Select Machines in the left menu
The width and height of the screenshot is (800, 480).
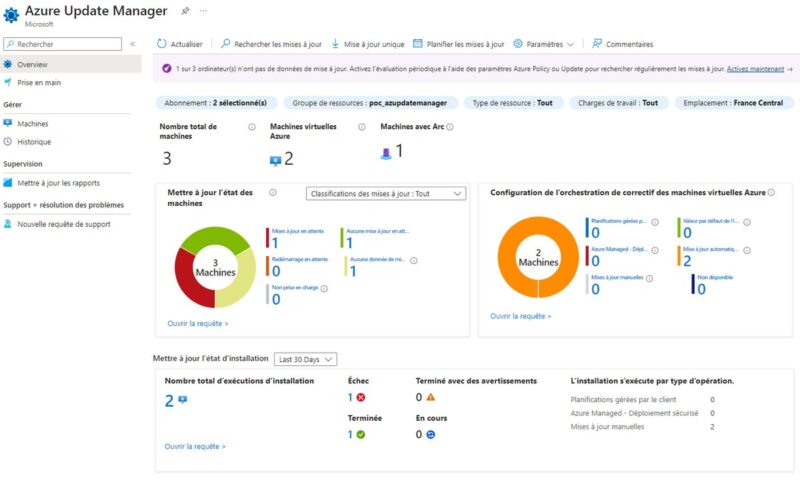[33, 123]
